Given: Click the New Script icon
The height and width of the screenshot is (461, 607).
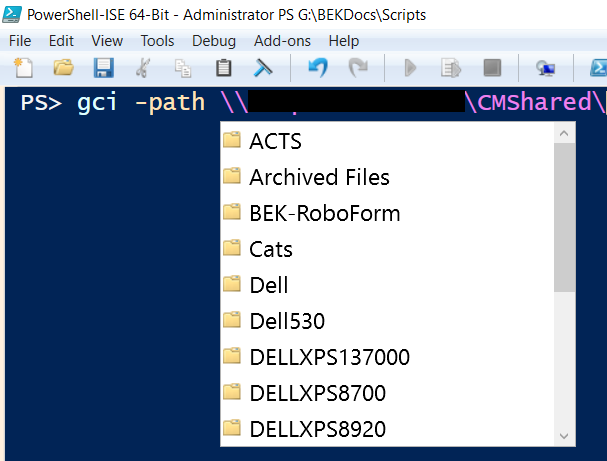Looking at the screenshot, I should tap(23, 68).
